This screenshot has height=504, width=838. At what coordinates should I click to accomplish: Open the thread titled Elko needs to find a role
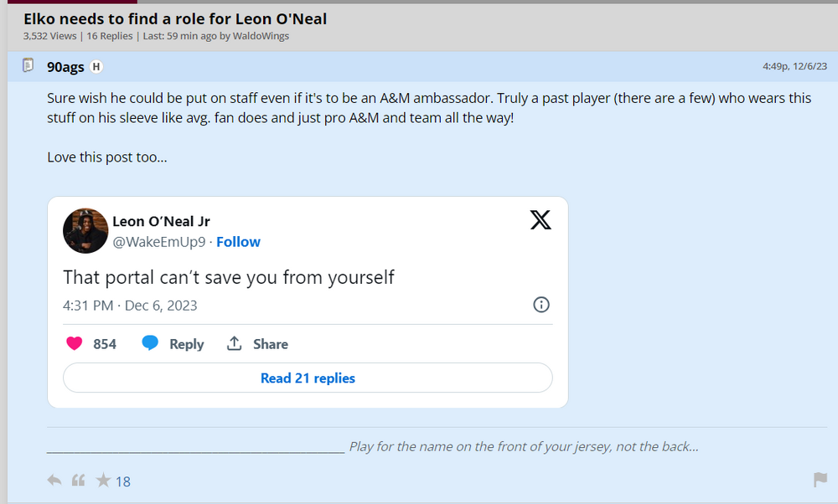[175, 18]
